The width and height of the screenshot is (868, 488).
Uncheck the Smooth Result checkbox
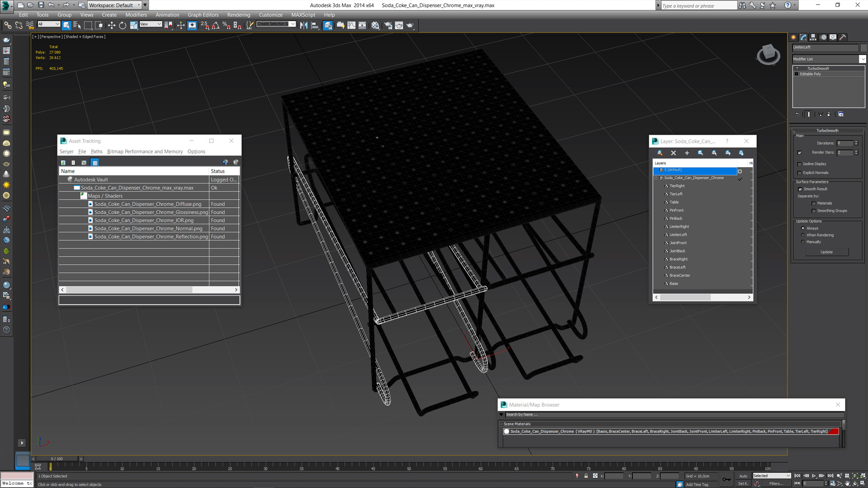coord(800,189)
